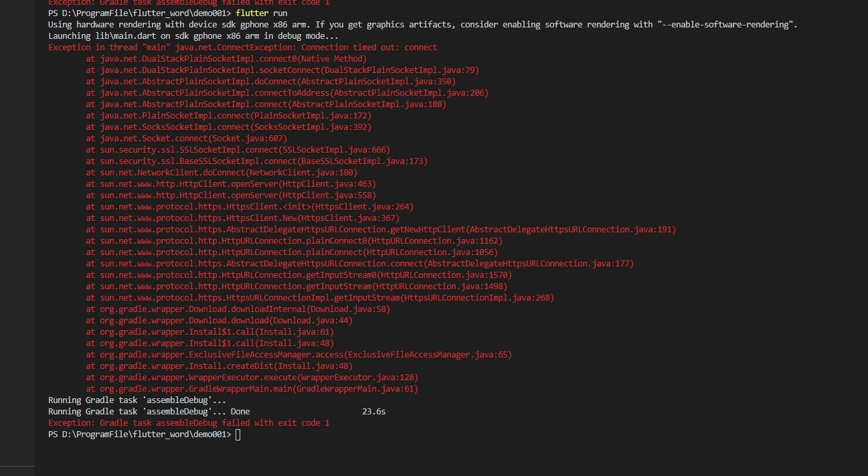Click the HttpURLConnection.getInputStream0 stack line

298,275
